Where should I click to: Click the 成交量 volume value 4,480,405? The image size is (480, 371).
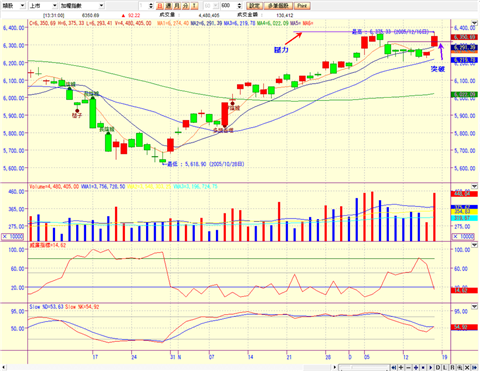point(209,15)
